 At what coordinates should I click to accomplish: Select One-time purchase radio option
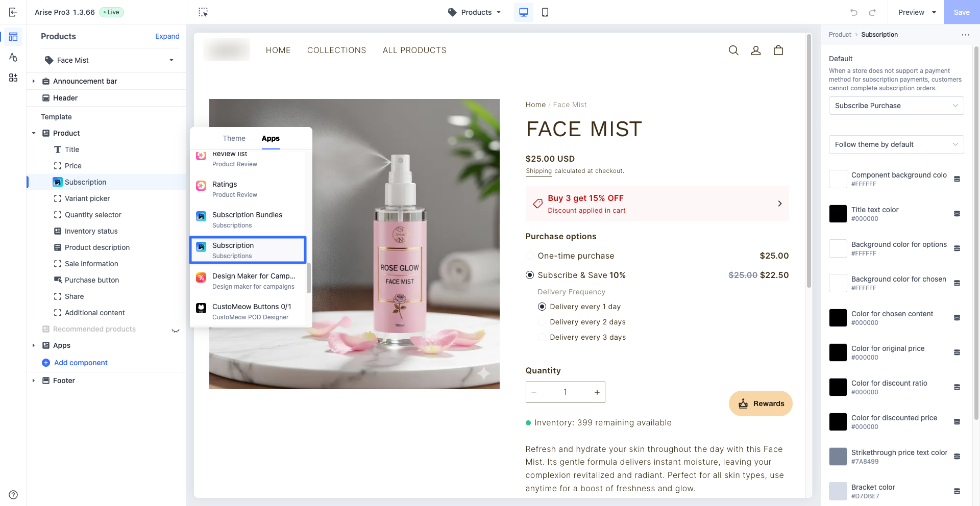coord(530,256)
